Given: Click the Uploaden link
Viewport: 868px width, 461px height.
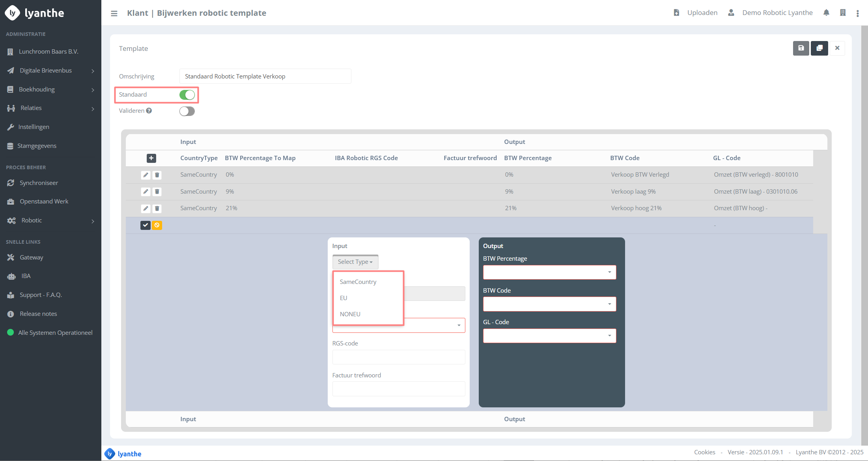Looking at the screenshot, I should (x=702, y=13).
